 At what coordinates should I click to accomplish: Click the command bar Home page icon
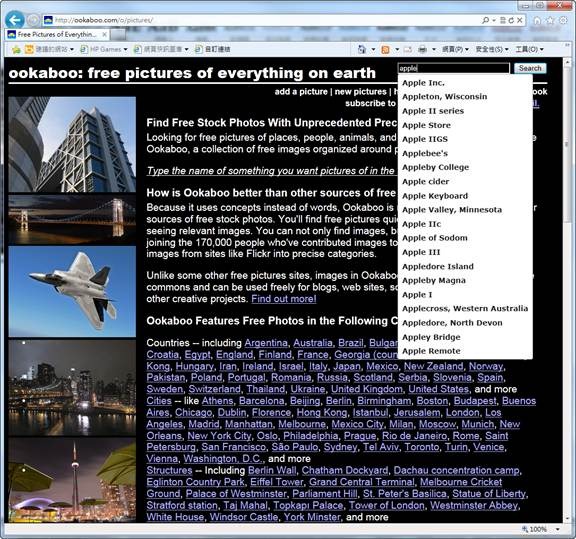tap(362, 49)
